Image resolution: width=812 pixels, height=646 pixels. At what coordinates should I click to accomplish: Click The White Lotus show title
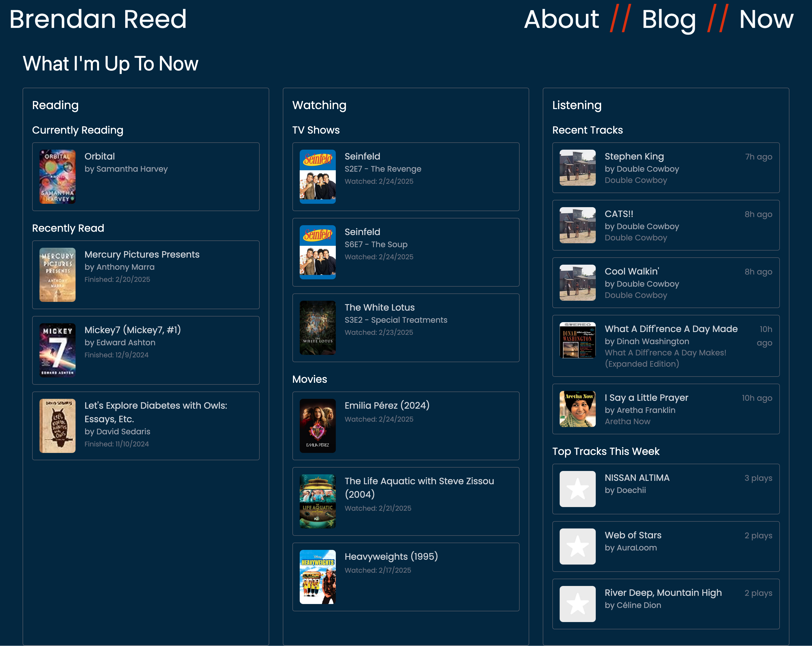pos(379,307)
